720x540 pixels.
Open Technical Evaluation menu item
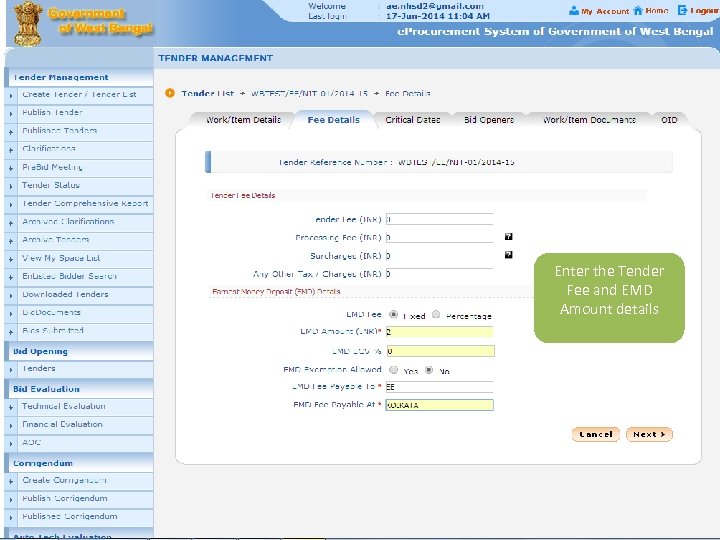pyautogui.click(x=64, y=406)
